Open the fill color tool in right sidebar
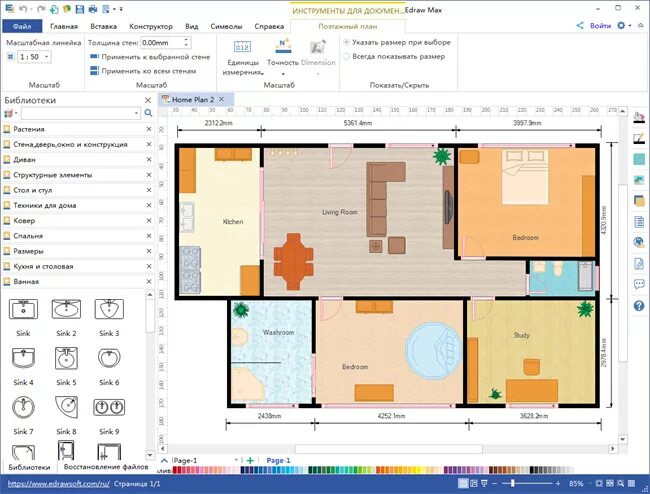The image size is (650, 494). (x=639, y=116)
